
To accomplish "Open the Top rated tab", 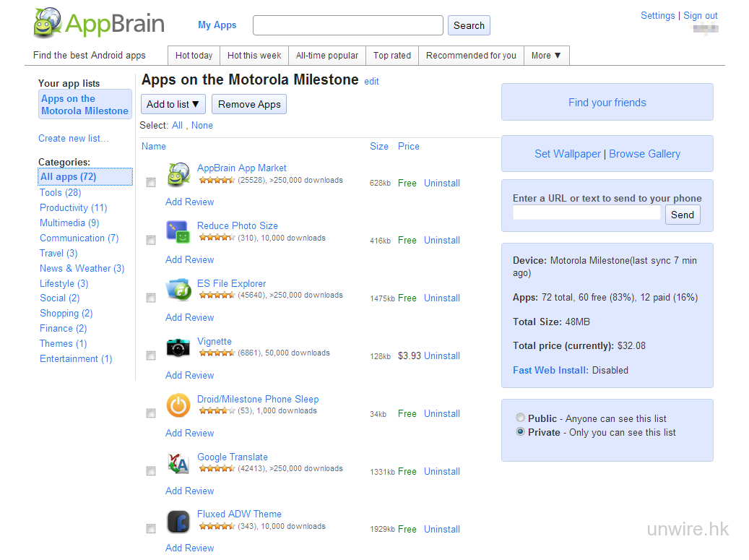I will [x=392, y=56].
